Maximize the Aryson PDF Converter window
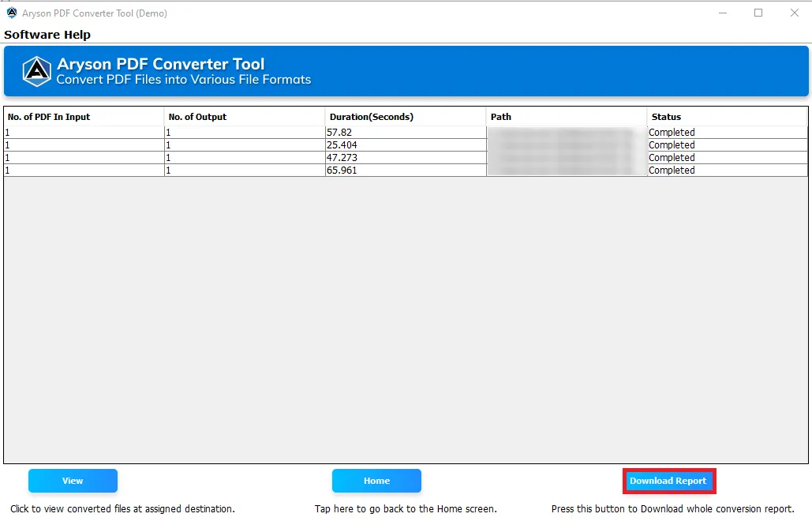812x521 pixels. point(758,13)
